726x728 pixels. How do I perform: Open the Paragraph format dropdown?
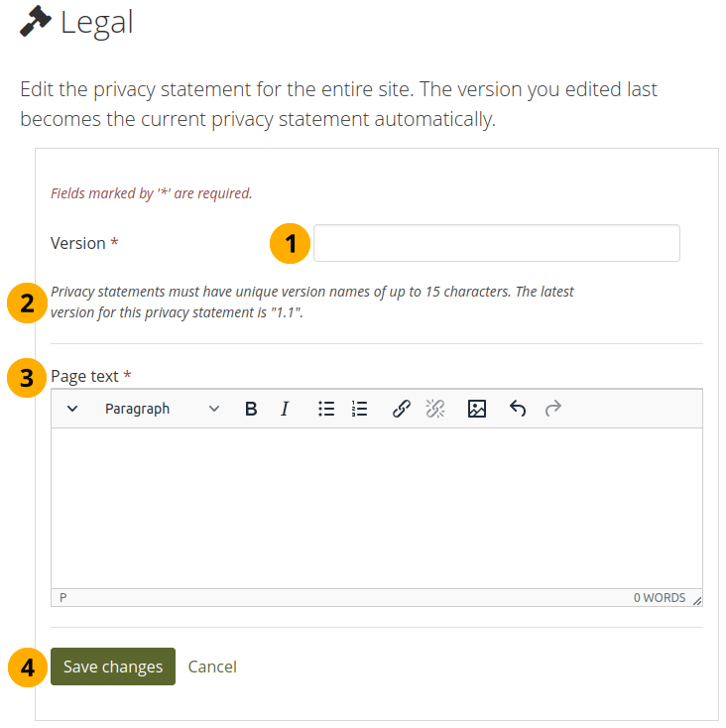(x=163, y=409)
